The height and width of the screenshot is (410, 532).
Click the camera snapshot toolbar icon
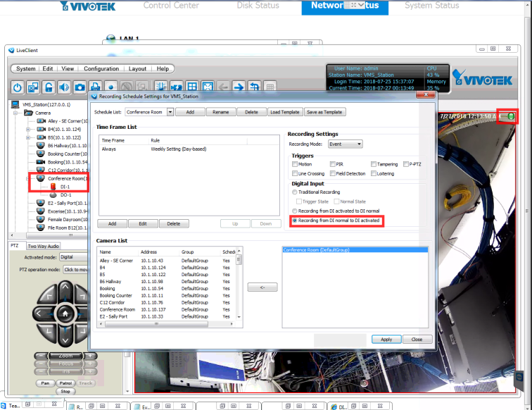click(x=80, y=87)
